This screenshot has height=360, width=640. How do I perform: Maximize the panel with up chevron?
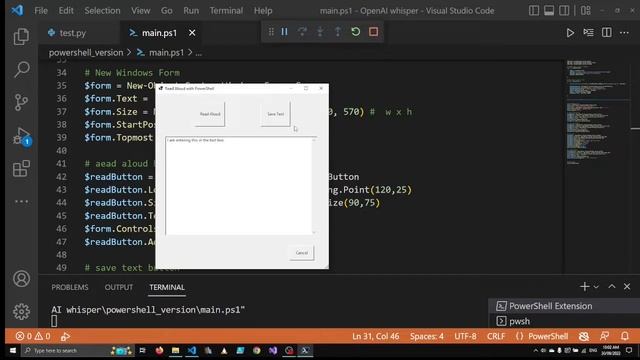(612, 287)
